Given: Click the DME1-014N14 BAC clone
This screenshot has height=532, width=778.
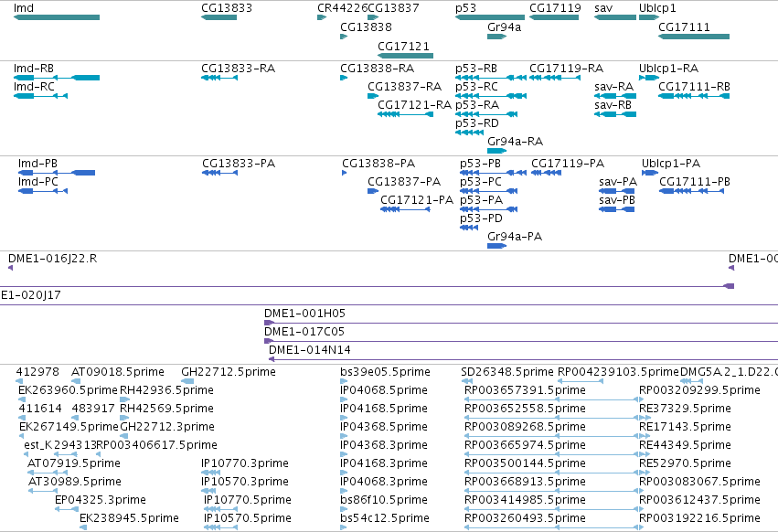Looking at the screenshot, I should [524, 360].
